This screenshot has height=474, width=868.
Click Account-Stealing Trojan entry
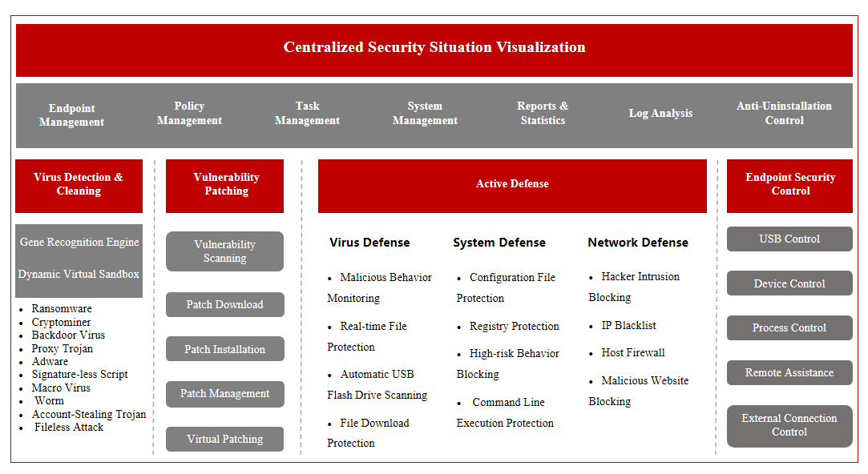point(89,414)
